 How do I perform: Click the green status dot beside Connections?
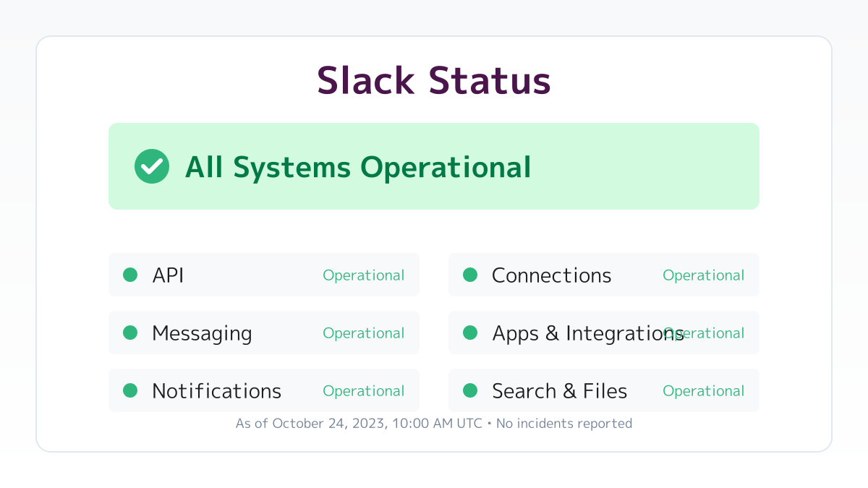[470, 275]
